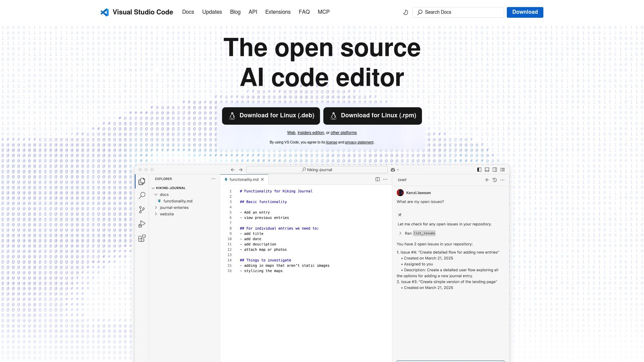Collapse the docs folder

coord(162,195)
